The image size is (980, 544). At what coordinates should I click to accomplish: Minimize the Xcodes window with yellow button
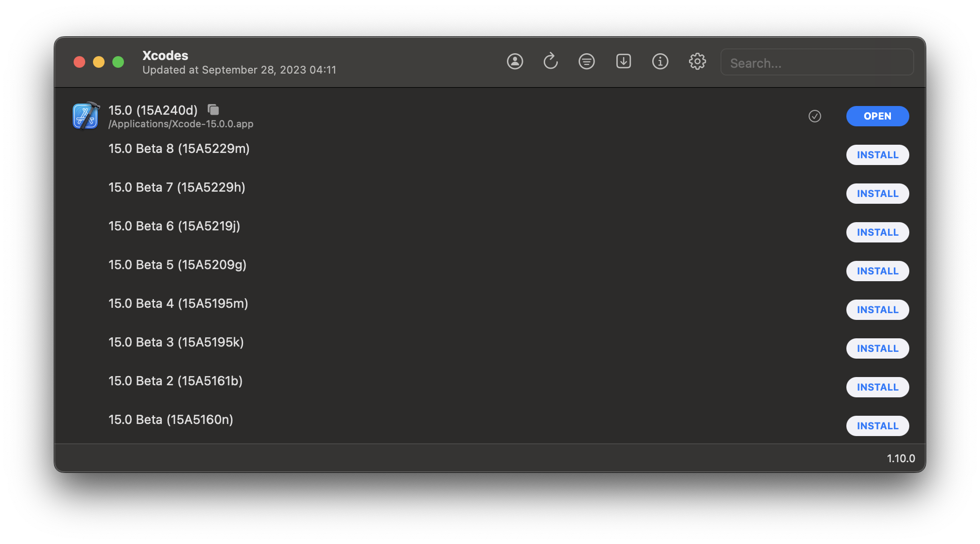99,62
